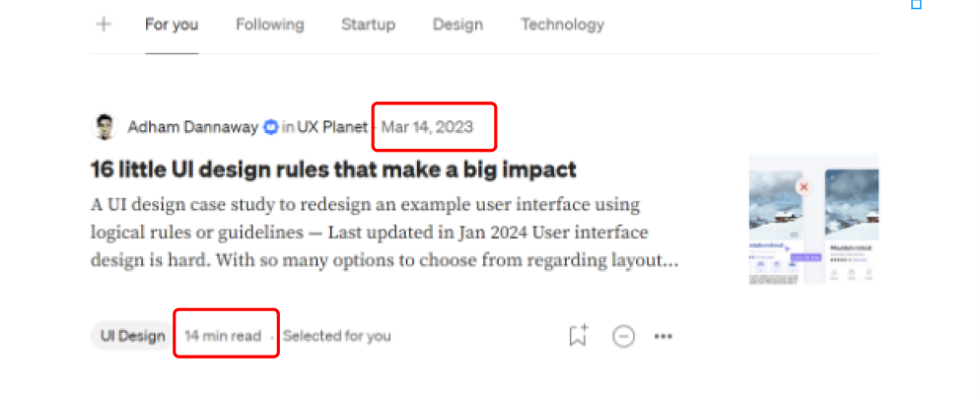Click the Mar 14, 2023 date

[x=427, y=127]
